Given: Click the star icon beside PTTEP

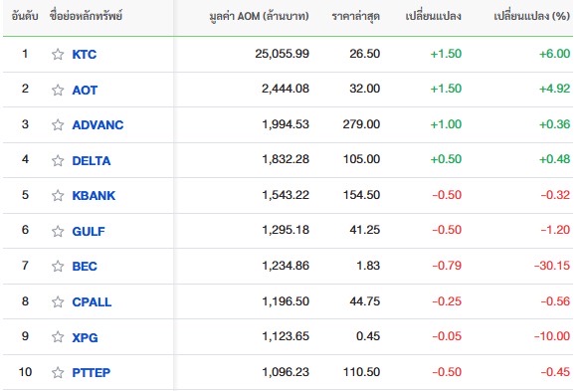Looking at the screenshot, I should (58, 373).
